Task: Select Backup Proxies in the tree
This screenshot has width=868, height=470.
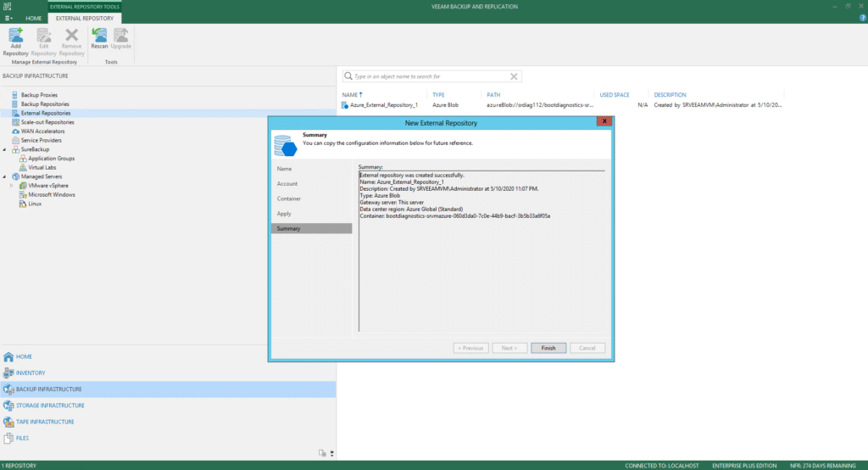Action: pos(39,95)
